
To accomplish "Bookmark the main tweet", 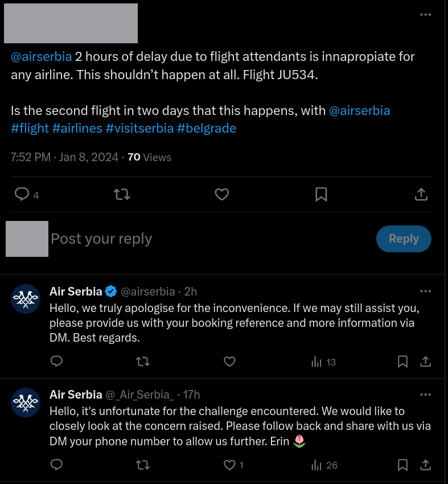I will point(321,195).
